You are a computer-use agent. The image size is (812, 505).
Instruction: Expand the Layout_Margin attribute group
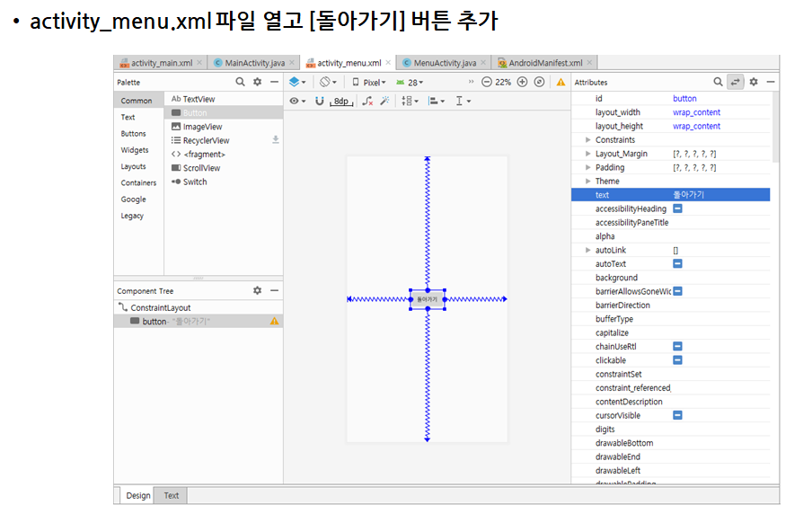tap(587, 154)
